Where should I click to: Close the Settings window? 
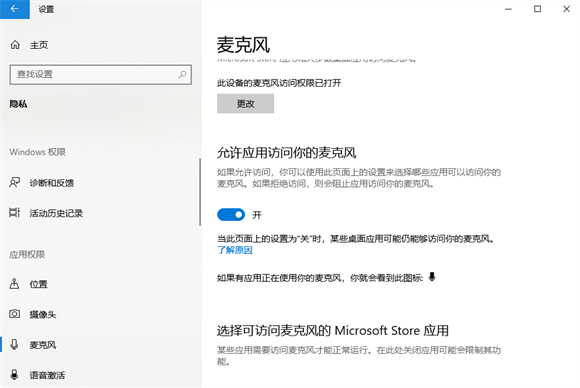[566, 9]
